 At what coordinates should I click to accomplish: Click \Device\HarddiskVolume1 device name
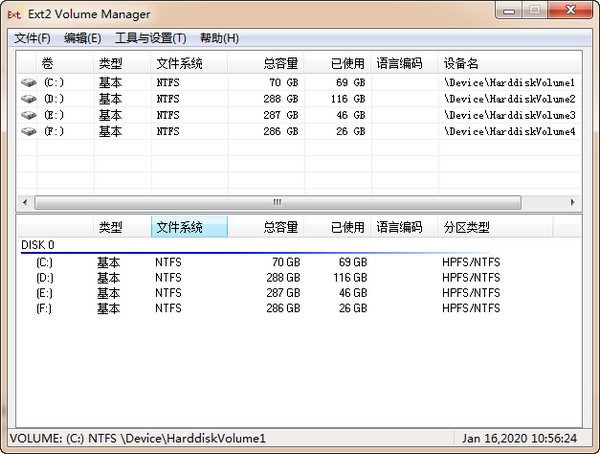(509, 82)
